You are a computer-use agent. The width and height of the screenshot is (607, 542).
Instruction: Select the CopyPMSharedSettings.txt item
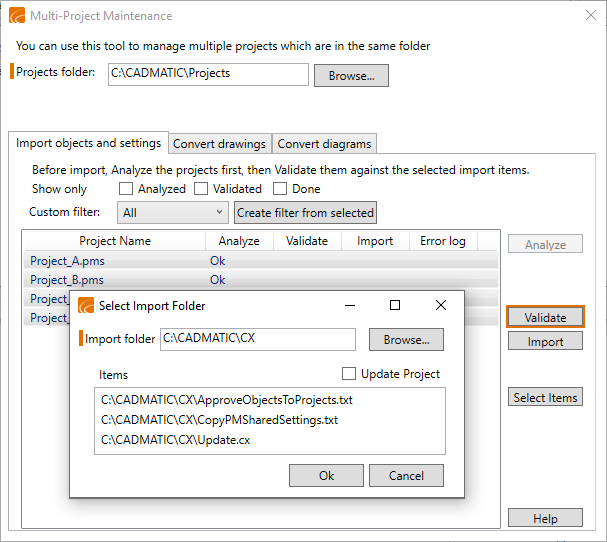pos(219,420)
